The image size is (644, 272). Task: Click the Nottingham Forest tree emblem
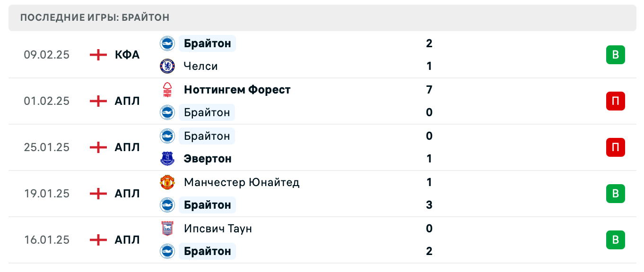167,90
